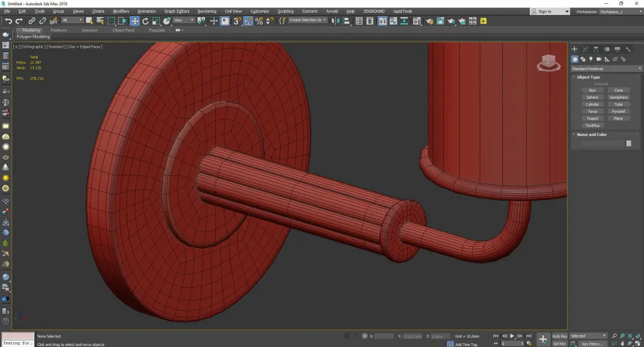Open the Modify tab in the command panel

coord(585,49)
